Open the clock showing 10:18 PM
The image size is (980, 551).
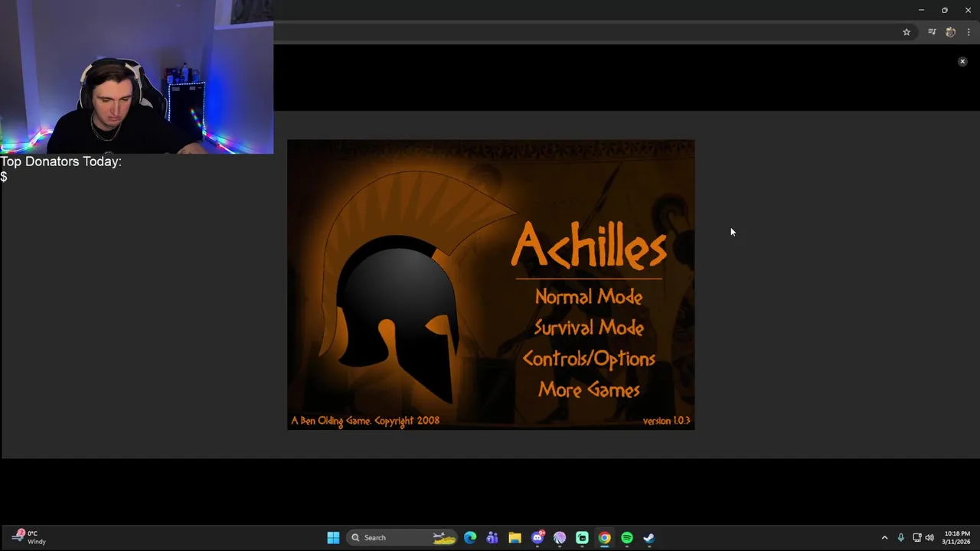coord(956,537)
